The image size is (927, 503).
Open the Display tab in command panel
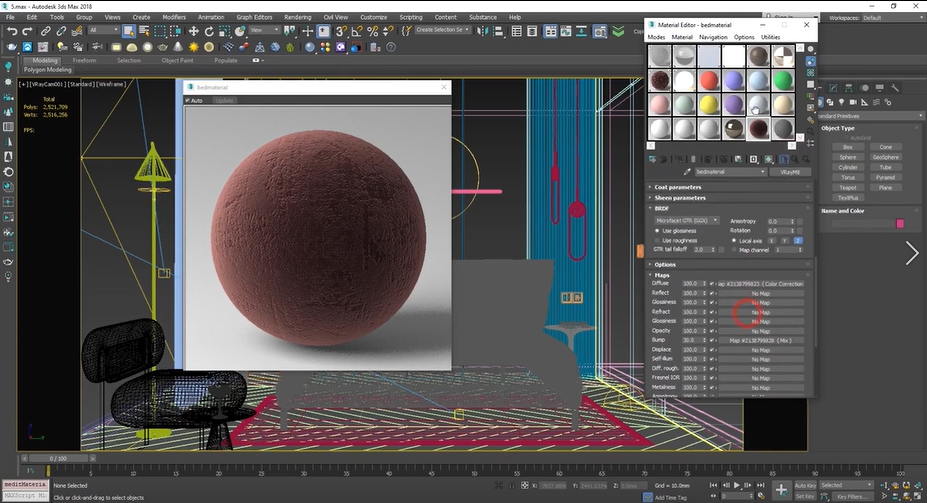coord(880,87)
